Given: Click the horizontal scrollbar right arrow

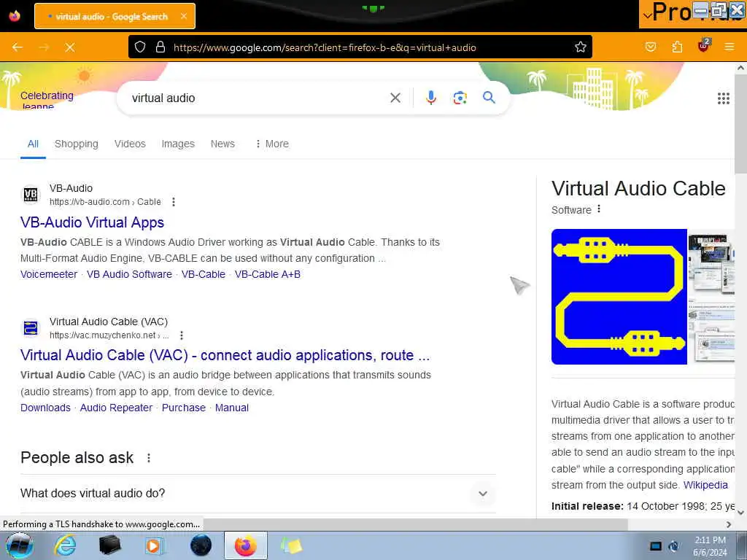Looking at the screenshot, I should pyautogui.click(x=729, y=524).
